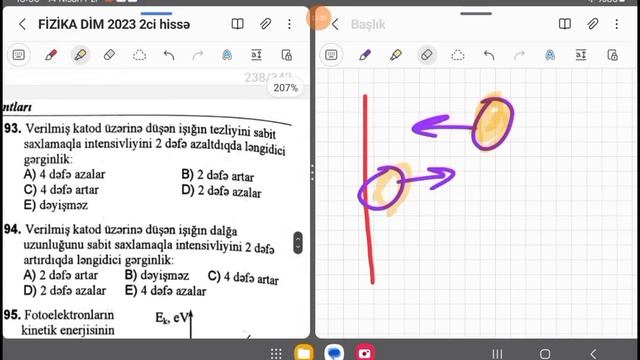Click answer 'B) dəyişməz' in question 94
Viewport: 640px width, 360px height.
click(157, 276)
